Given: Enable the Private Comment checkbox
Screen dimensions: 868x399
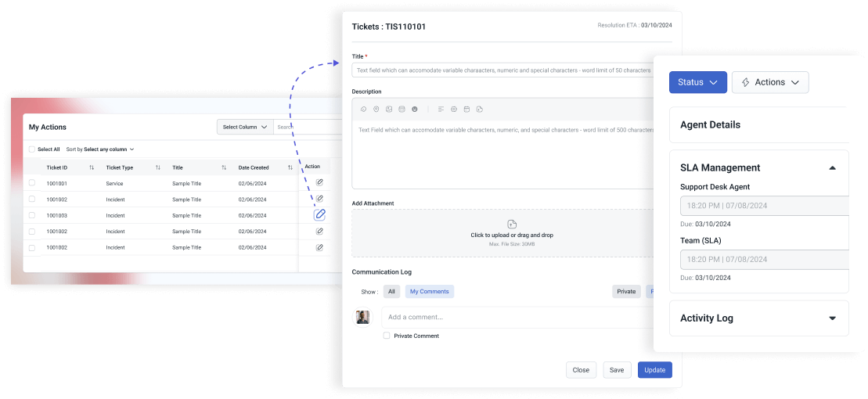Looking at the screenshot, I should pos(387,336).
